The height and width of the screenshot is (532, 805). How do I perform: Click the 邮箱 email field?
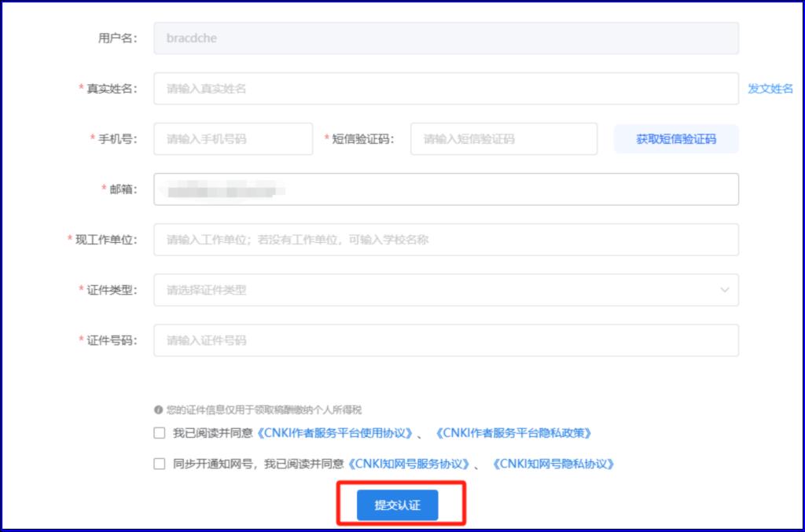[445, 189]
